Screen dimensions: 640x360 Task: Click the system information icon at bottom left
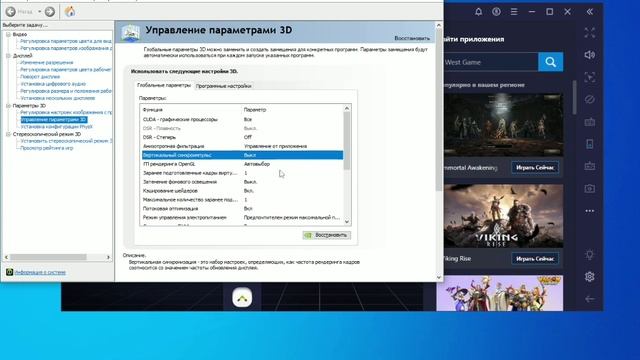(x=9, y=272)
